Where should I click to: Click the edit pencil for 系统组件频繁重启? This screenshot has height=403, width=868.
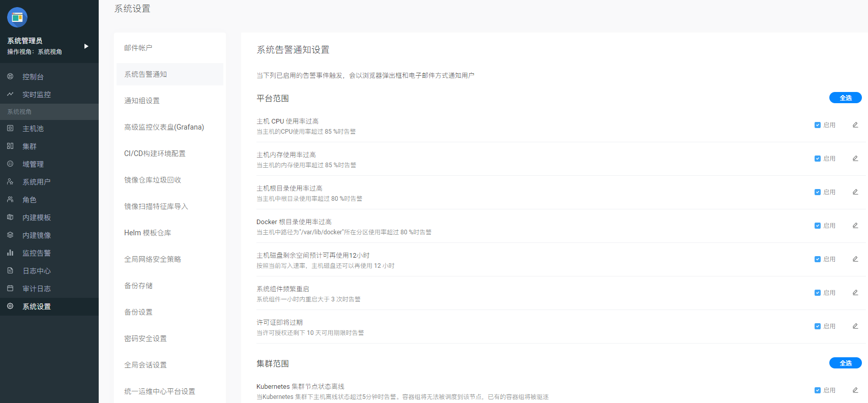855,293
